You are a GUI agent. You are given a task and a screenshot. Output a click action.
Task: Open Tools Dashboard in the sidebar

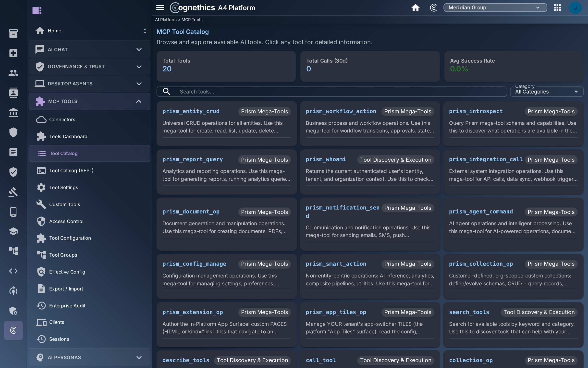tap(89, 136)
